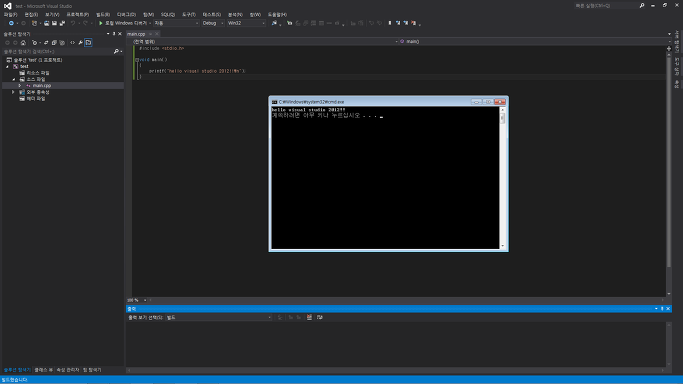The height and width of the screenshot is (384, 683).
Task: Click inside the Solution Explorer search field
Action: tap(57, 51)
